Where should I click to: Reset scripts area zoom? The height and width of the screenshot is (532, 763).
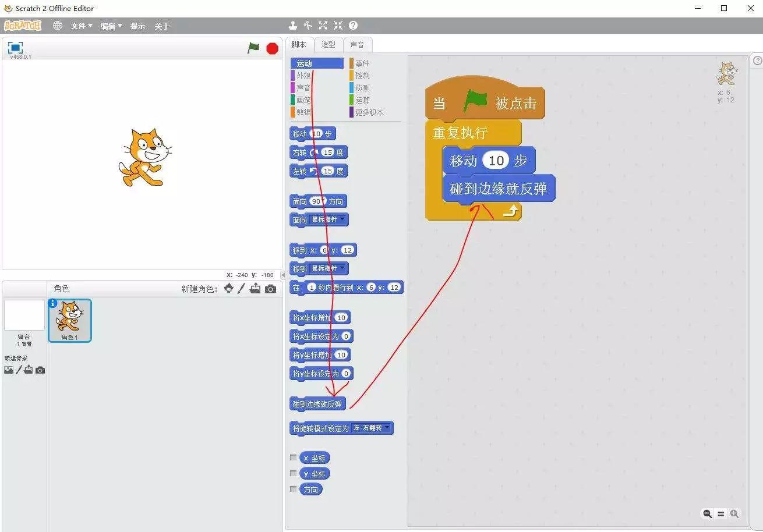[720, 514]
